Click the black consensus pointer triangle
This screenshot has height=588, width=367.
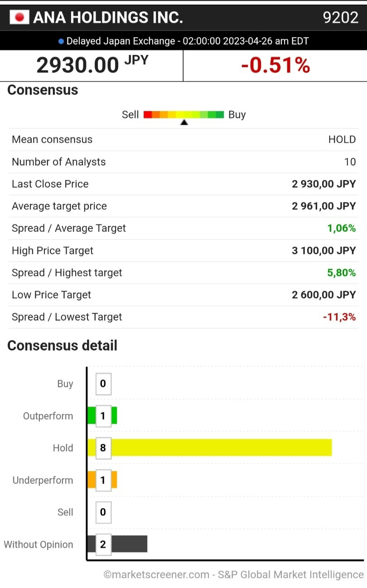[x=184, y=122]
